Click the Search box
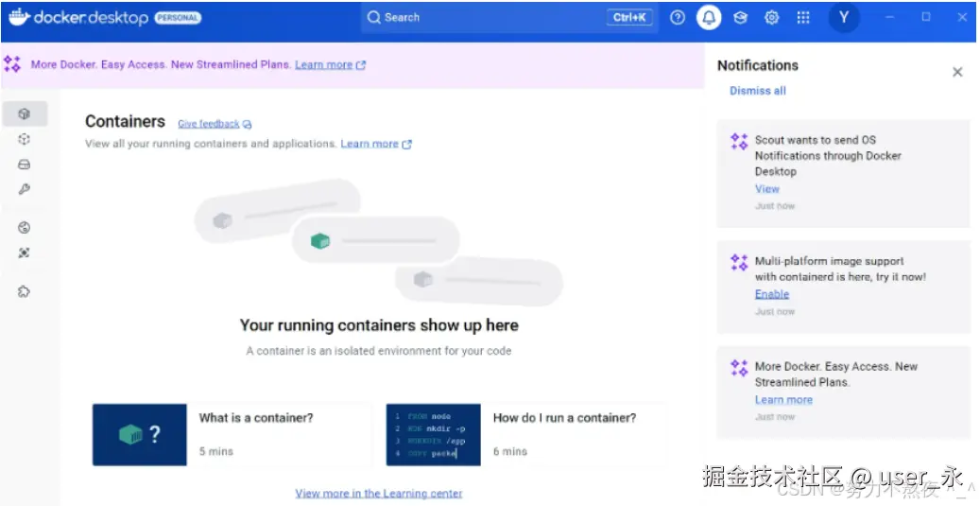Screen dimensions: 980x506 click(x=509, y=18)
